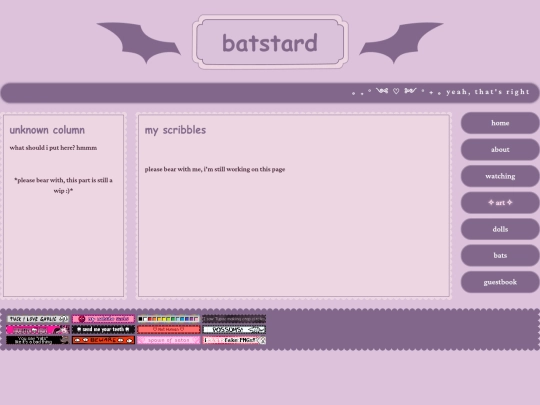Open the guestbook
Screen dimensions: 540x405
(x=500, y=282)
